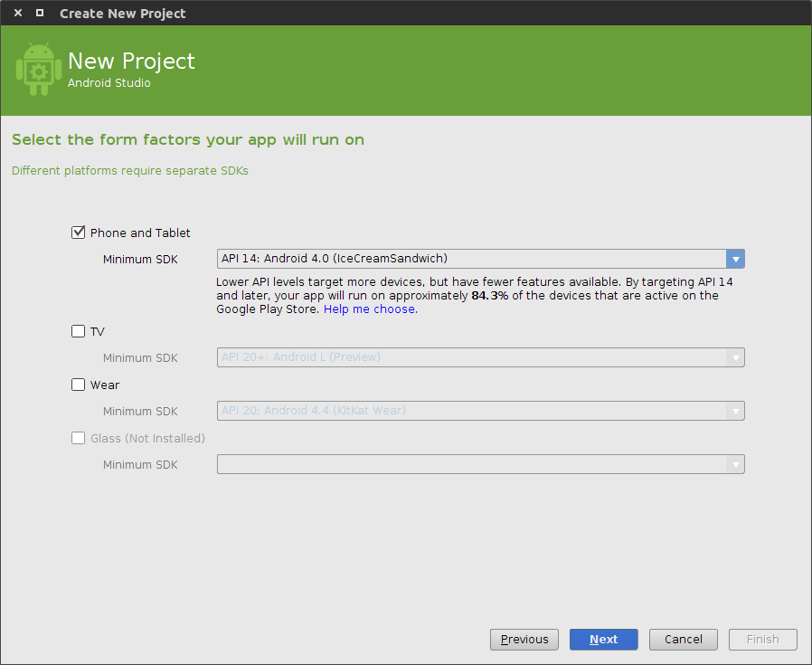Proceed with the Next button

[604, 640]
